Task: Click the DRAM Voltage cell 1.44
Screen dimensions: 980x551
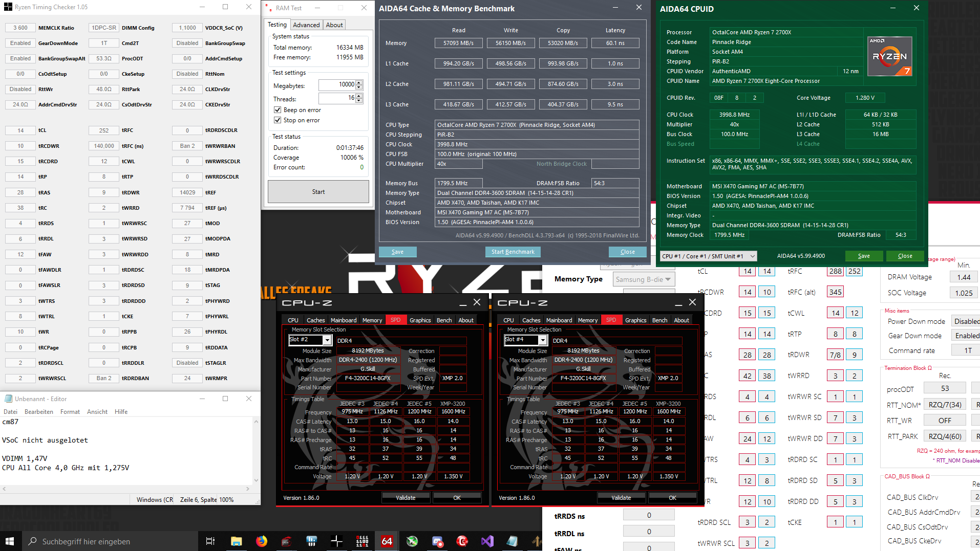Action: (964, 277)
